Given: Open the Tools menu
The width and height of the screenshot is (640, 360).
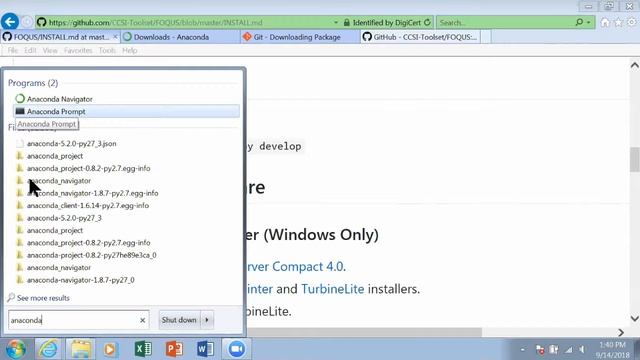Looking at the screenshot, I should (x=107, y=51).
